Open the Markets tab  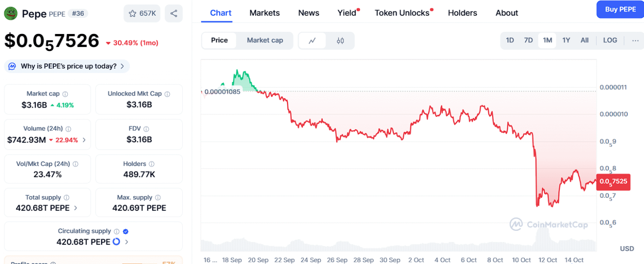[264, 13]
